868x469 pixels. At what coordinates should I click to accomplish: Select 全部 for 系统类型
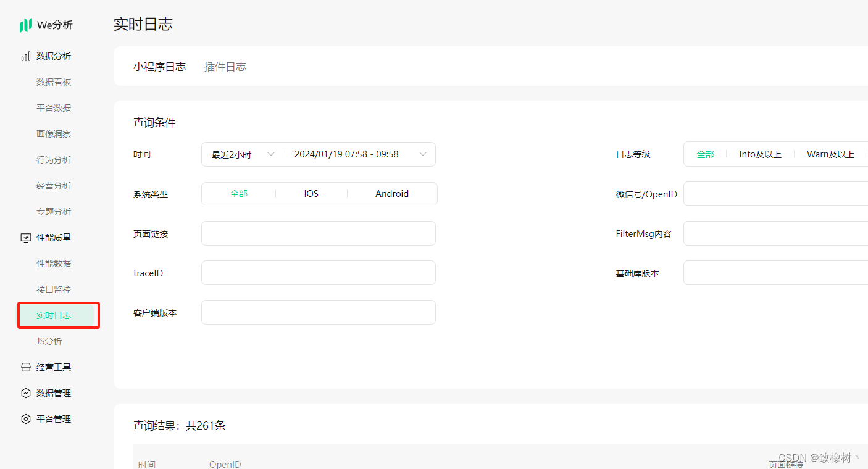[x=239, y=194]
